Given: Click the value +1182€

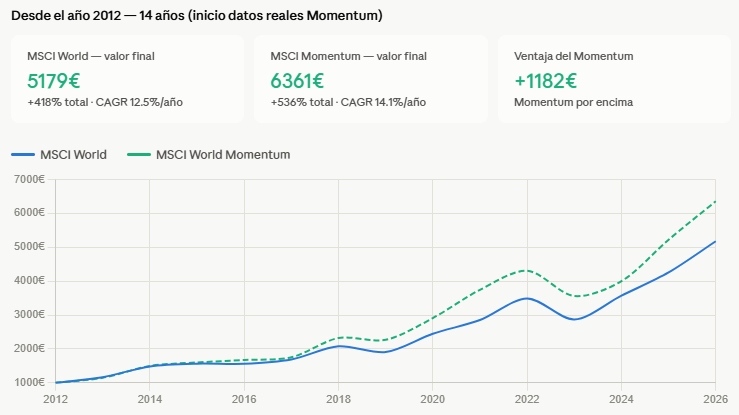Looking at the screenshot, I should (545, 81).
